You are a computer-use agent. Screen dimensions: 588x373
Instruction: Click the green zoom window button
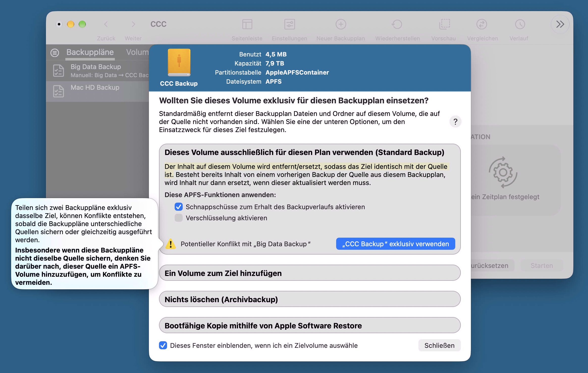click(82, 24)
